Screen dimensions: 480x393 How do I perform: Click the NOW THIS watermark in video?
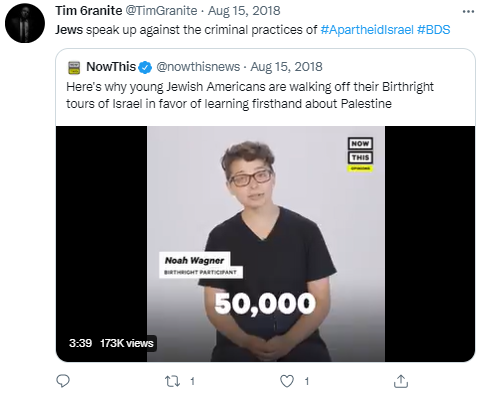pos(360,154)
